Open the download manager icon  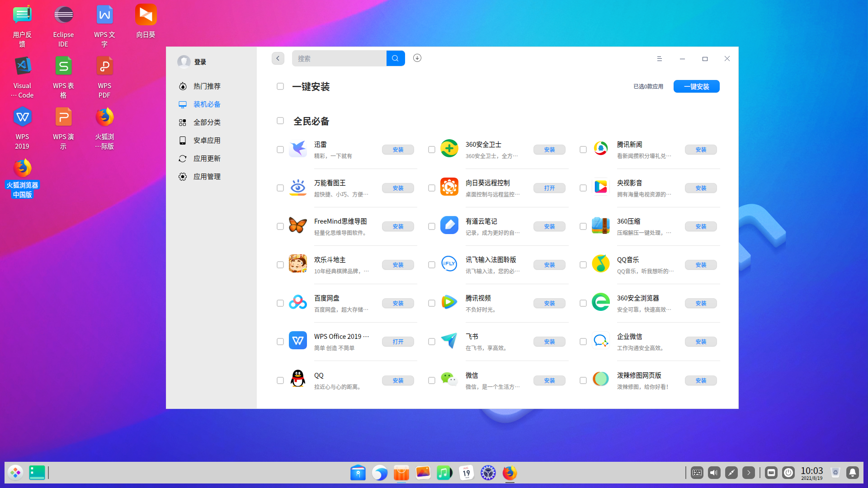417,58
